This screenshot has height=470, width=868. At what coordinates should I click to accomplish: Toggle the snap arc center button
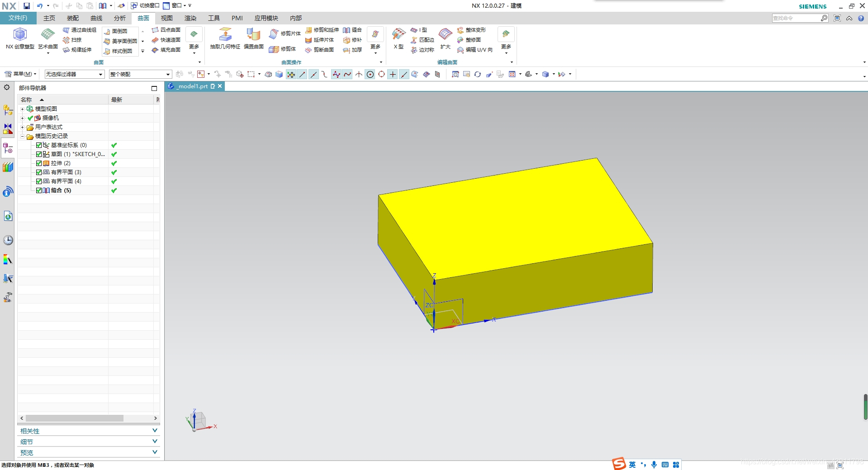[x=370, y=74]
